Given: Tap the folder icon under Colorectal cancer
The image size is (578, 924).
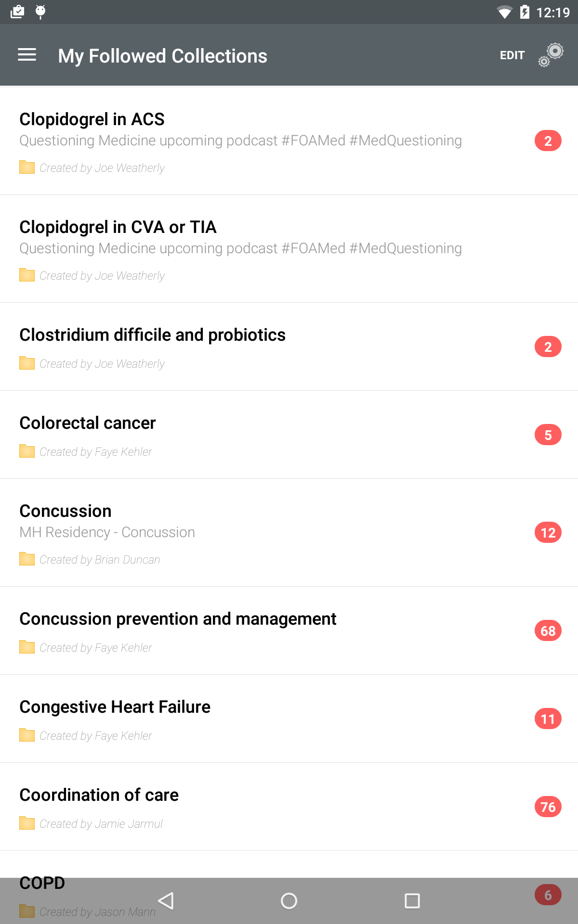Looking at the screenshot, I should 27,451.
